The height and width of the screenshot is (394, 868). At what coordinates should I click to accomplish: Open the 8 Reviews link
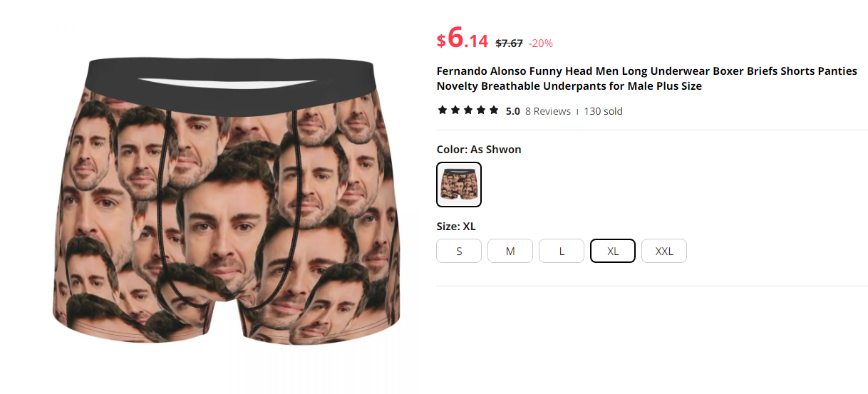click(x=548, y=111)
